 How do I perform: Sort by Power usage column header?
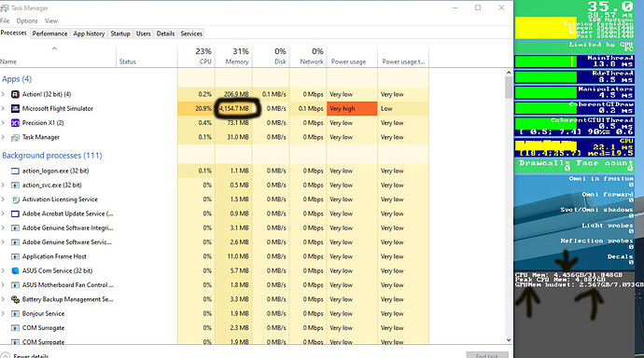pos(352,57)
